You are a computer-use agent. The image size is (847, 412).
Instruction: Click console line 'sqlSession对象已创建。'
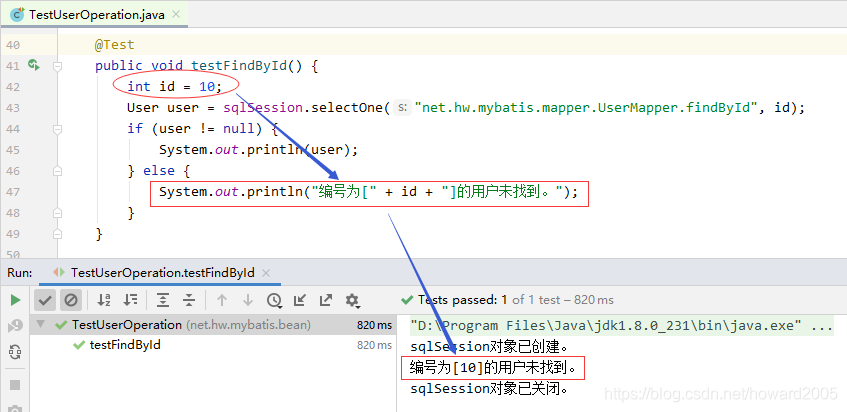pyautogui.click(x=489, y=346)
